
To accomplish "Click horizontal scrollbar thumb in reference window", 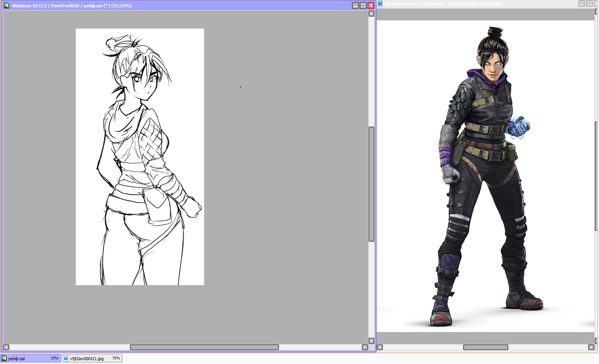I will (486, 347).
